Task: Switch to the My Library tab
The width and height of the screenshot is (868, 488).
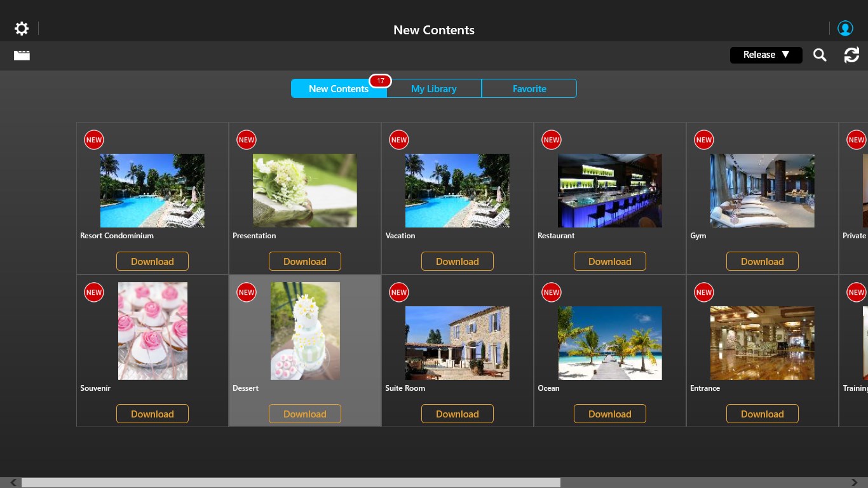Action: [434, 89]
